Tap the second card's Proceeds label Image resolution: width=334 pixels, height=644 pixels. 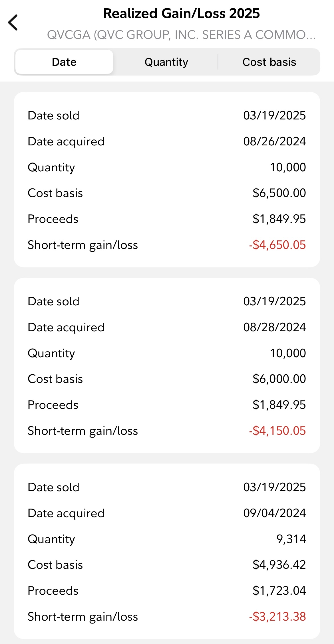tap(53, 405)
